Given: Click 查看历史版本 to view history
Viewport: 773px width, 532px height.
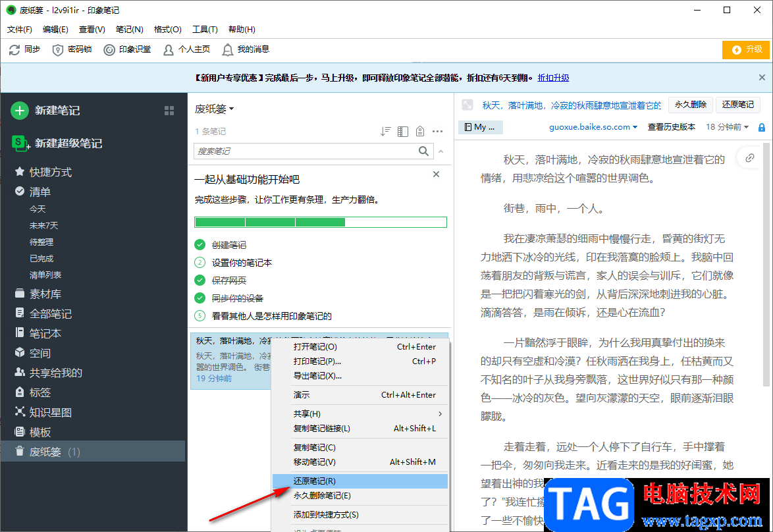Looking at the screenshot, I should click(x=672, y=127).
